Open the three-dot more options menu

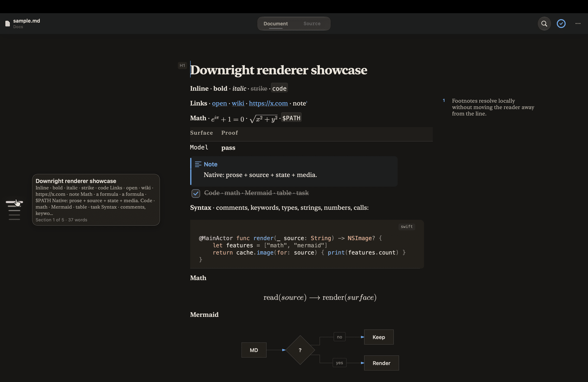coord(578,24)
